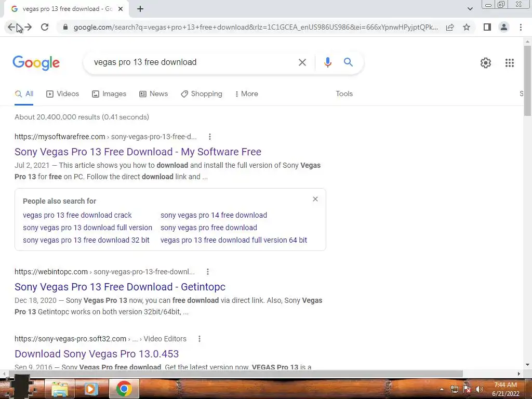
Task: Search vegas pro 13 free download crack
Action: (77, 215)
